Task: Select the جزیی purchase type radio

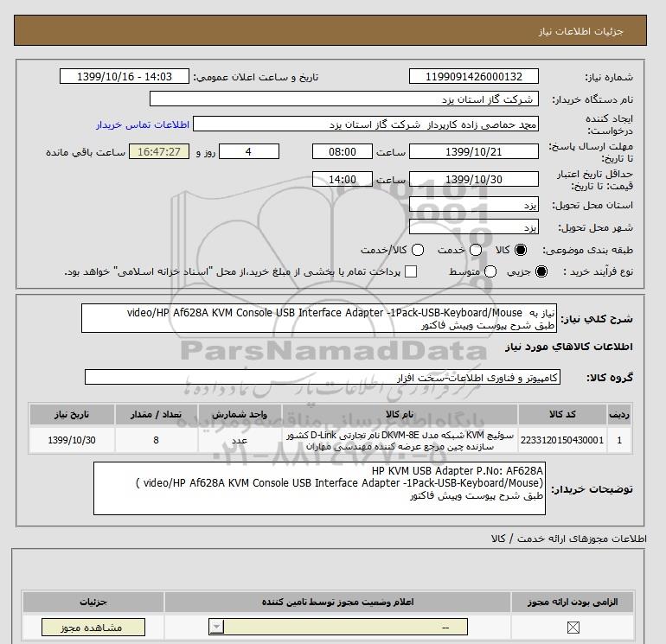Action: coord(541,271)
